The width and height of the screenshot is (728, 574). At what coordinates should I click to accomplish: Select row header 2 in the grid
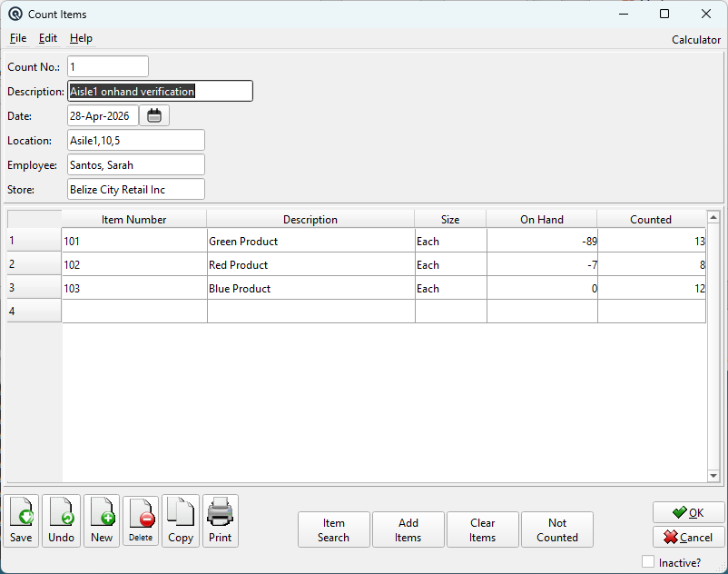click(34, 263)
